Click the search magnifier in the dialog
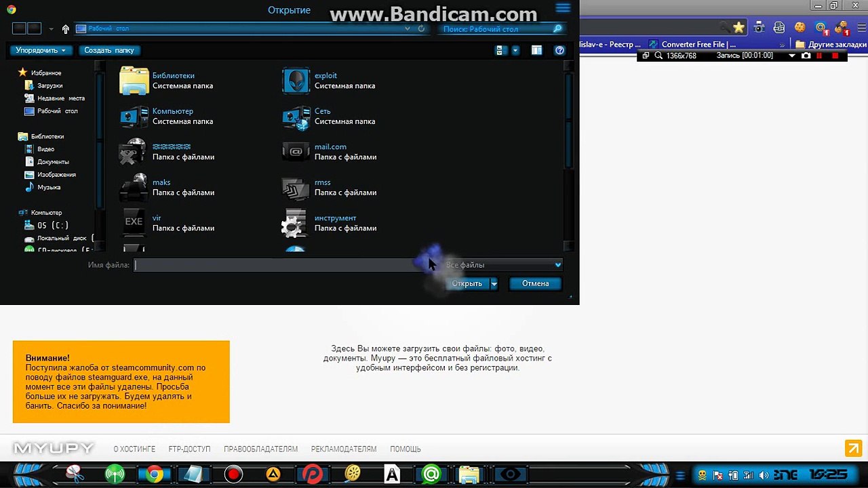 tap(557, 29)
